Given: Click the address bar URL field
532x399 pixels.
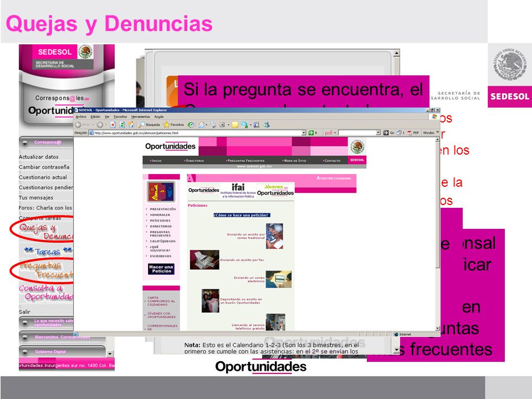Looking at the screenshot, I should click(195, 132).
